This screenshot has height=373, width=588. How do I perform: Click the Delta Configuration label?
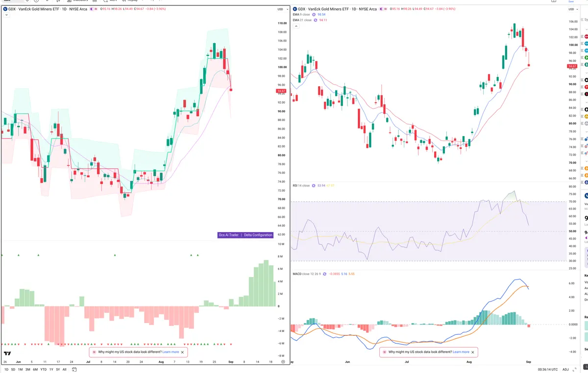tap(258, 235)
